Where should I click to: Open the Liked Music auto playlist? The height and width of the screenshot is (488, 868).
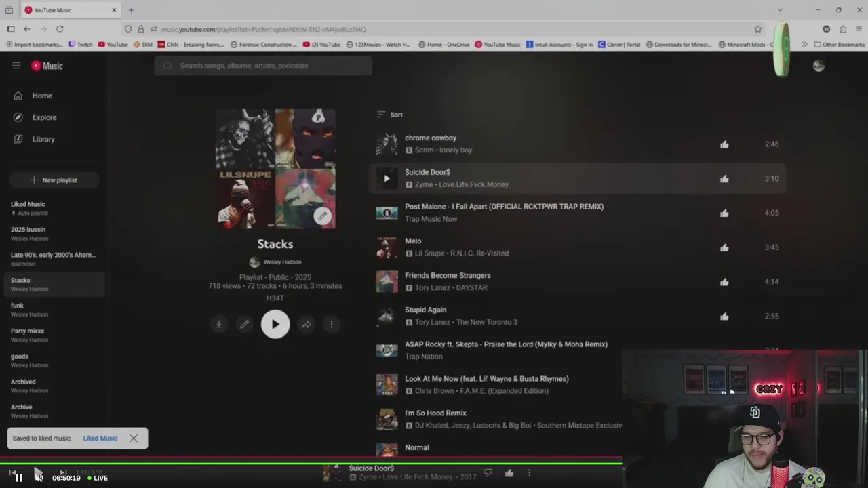coord(54,208)
